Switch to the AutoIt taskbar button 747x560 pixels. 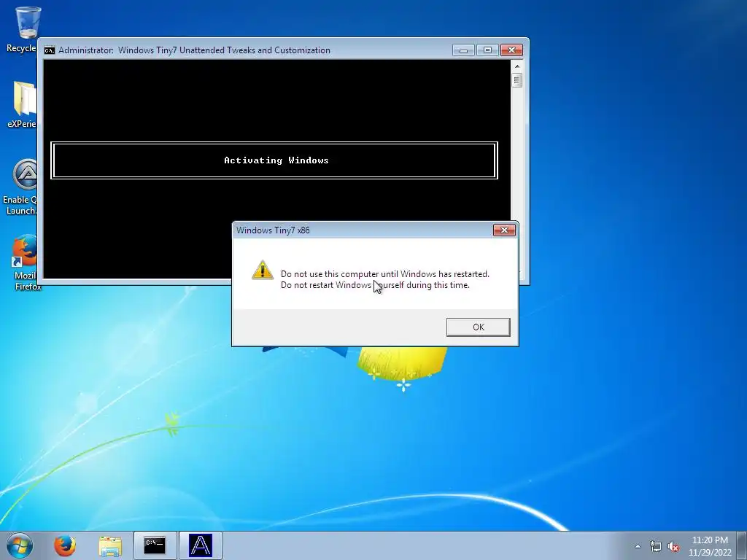tap(201, 545)
